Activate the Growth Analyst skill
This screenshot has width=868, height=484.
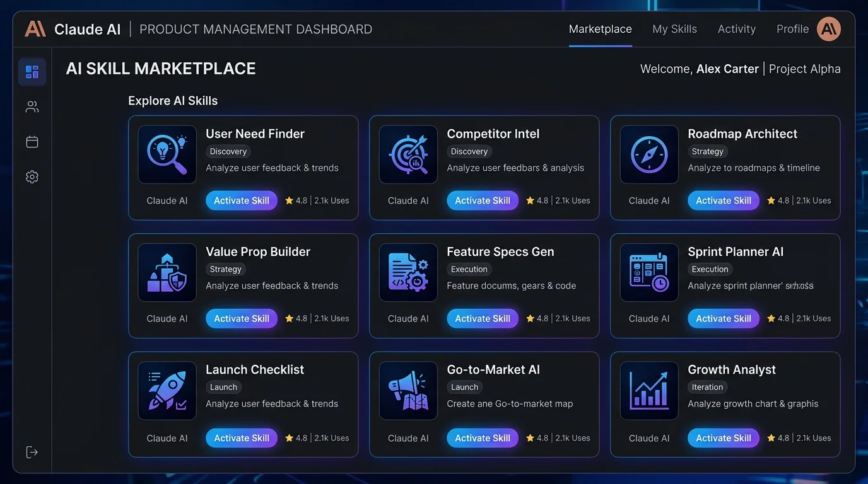pos(724,438)
